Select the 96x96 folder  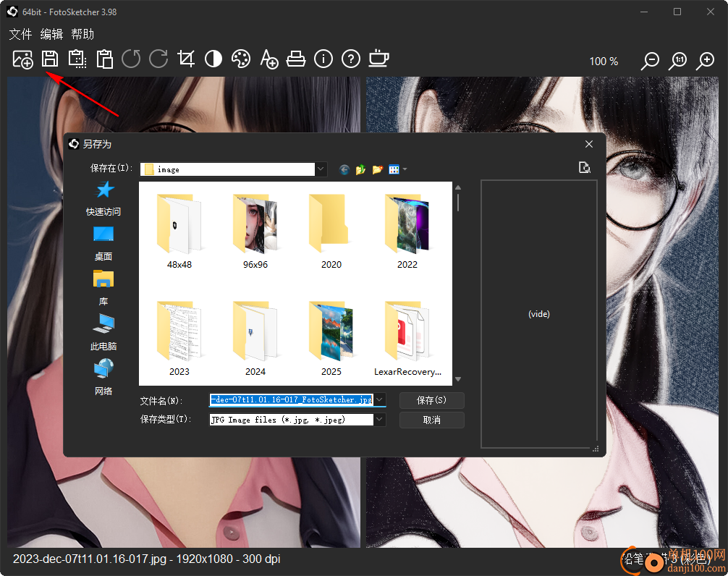(255, 232)
